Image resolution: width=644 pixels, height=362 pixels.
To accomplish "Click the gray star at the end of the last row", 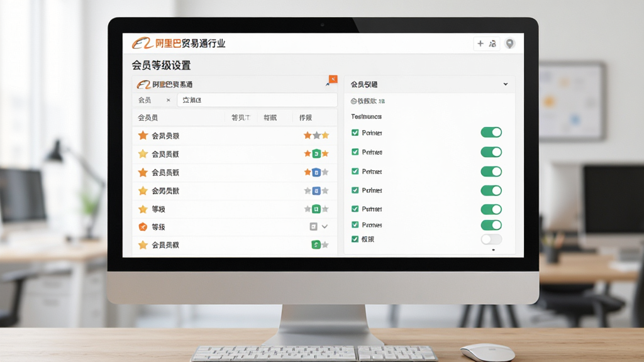I will (x=325, y=245).
